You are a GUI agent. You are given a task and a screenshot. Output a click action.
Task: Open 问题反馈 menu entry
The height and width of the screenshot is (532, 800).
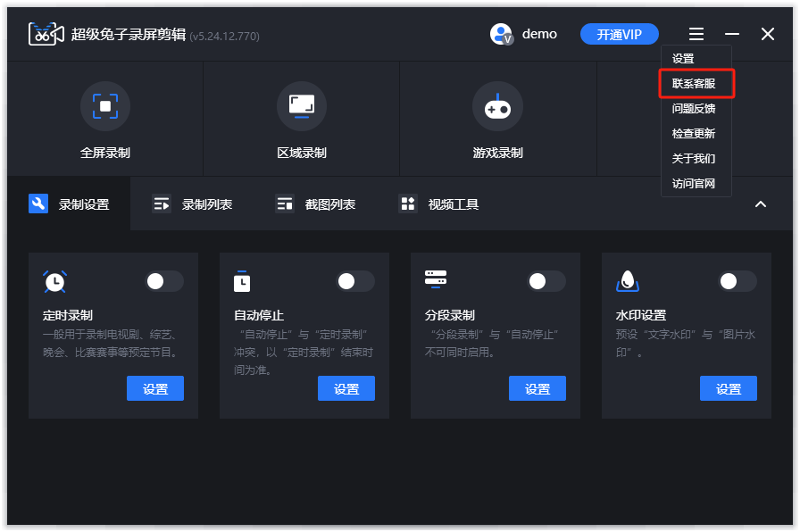(x=696, y=108)
